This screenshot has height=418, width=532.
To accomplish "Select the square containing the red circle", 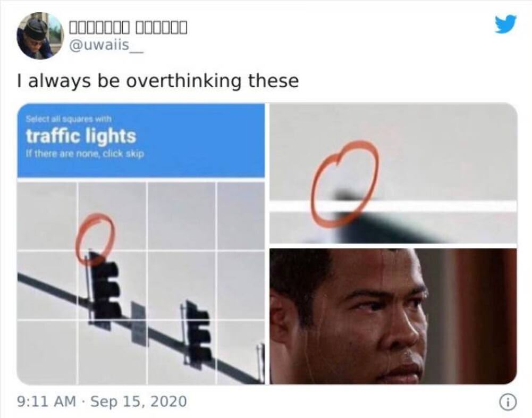I will (112, 216).
